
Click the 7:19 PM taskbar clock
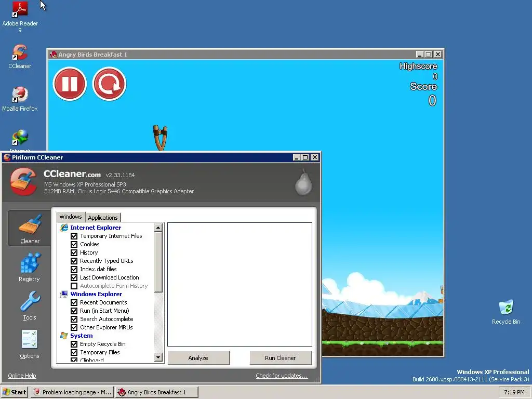[514, 392]
